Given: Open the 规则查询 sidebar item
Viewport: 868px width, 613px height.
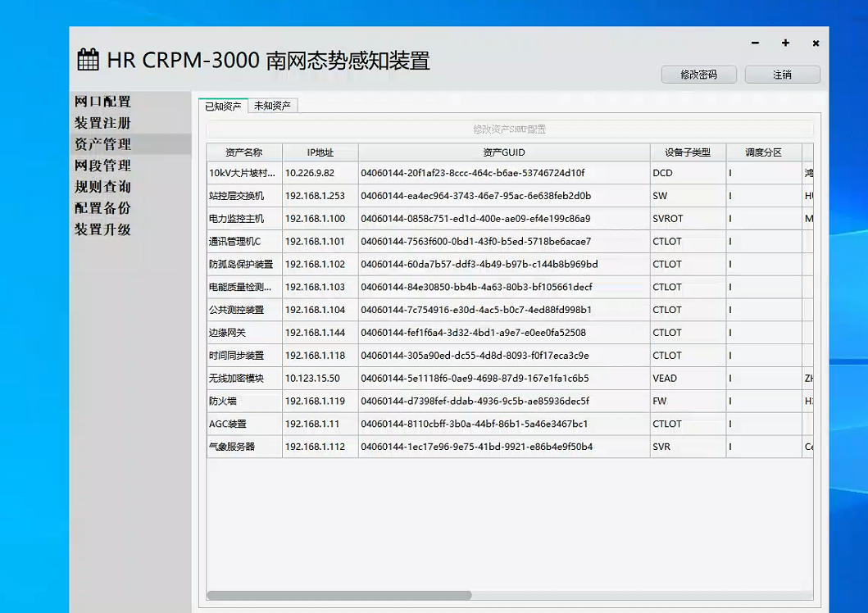Looking at the screenshot, I should pos(102,187).
